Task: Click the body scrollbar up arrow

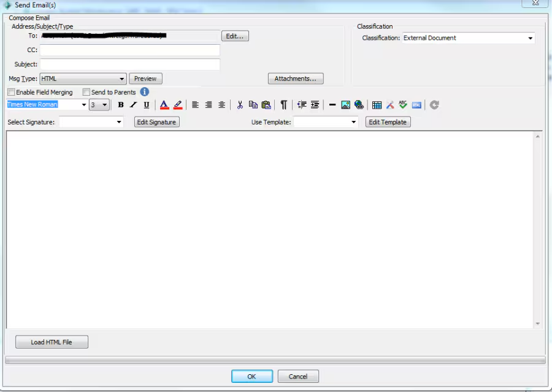Action: (537, 136)
